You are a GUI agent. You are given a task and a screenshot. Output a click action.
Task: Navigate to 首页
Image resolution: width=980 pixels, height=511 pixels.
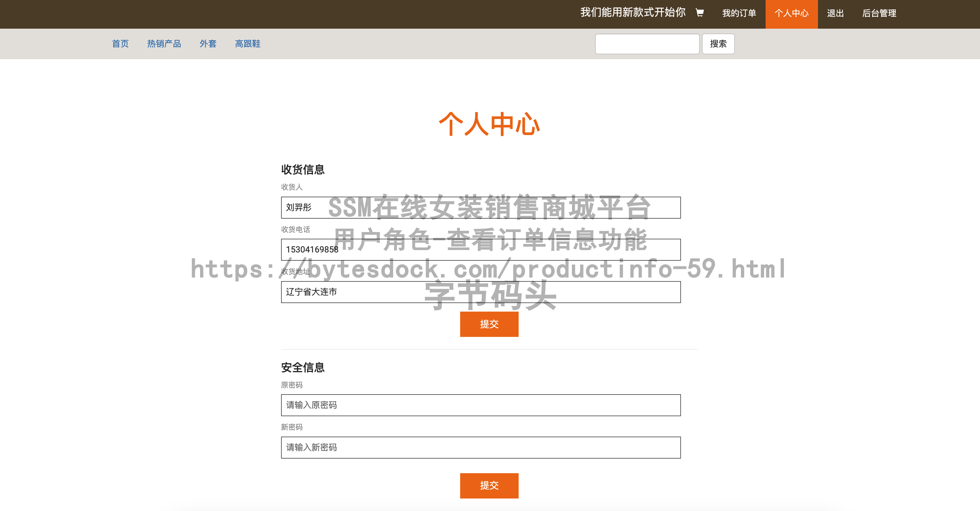[120, 44]
